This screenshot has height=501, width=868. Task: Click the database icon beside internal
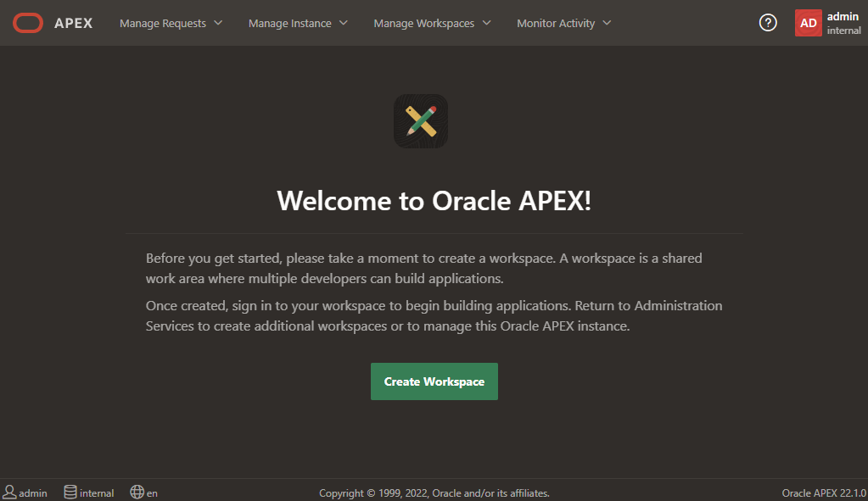click(x=70, y=493)
